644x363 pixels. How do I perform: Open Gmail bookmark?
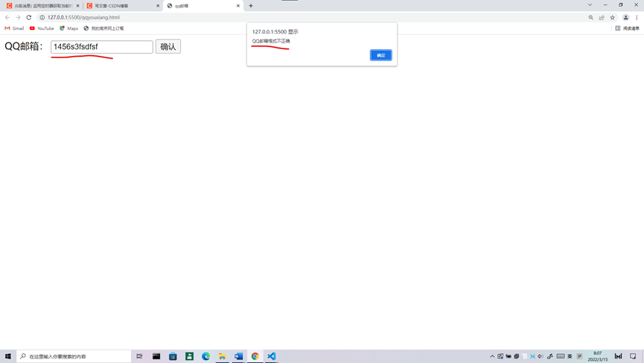(x=14, y=28)
